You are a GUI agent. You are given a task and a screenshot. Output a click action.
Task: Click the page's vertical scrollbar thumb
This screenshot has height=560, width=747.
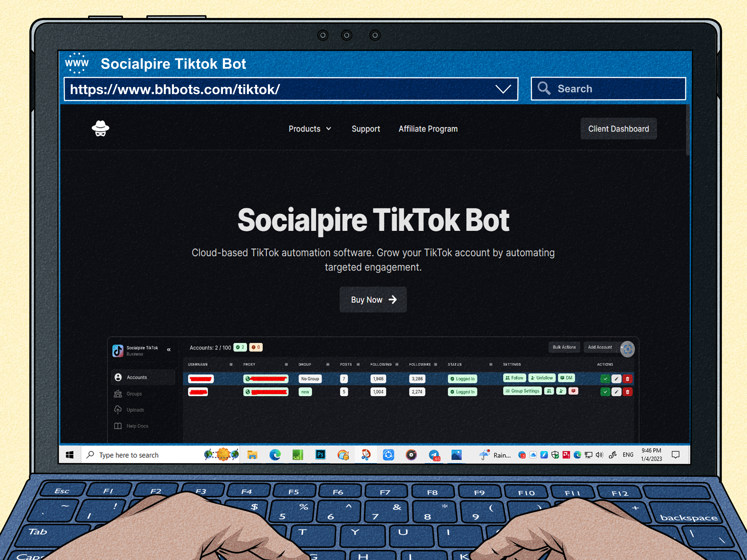coord(688,130)
